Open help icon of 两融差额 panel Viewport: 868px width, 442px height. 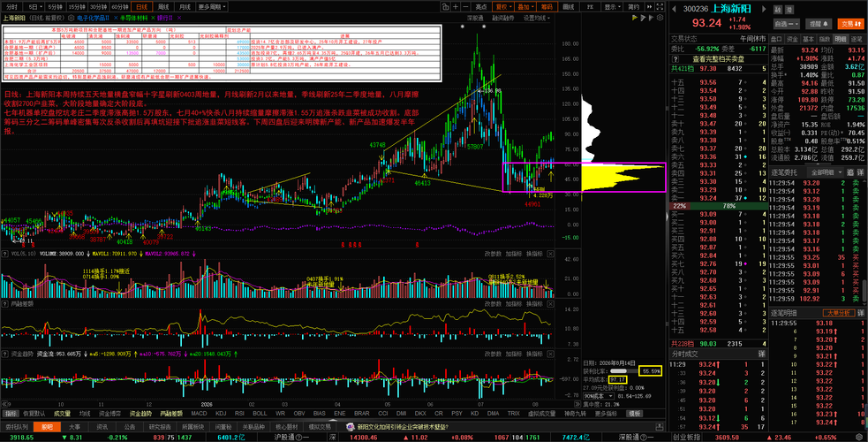point(5,303)
